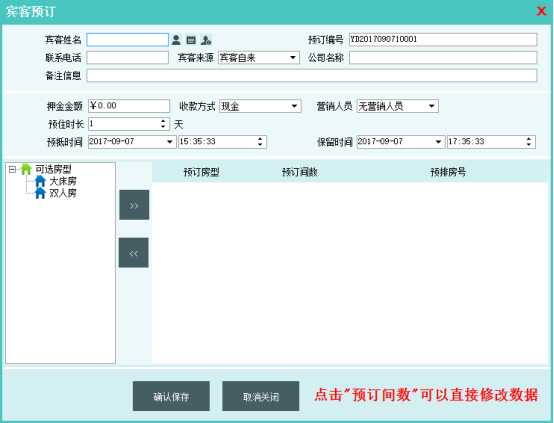The width and height of the screenshot is (554, 423).
Task: Click the person icon beside guest name
Action: click(176, 40)
